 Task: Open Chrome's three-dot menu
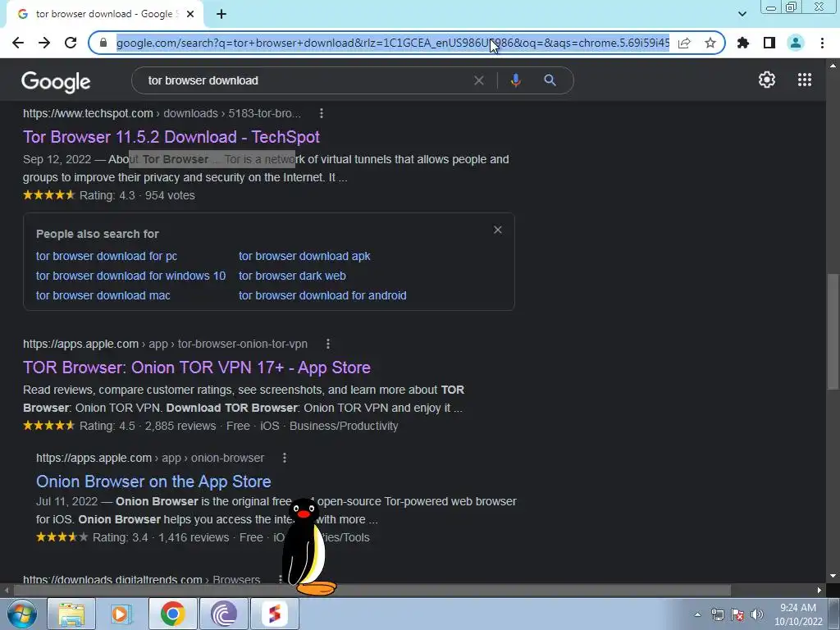click(x=822, y=43)
